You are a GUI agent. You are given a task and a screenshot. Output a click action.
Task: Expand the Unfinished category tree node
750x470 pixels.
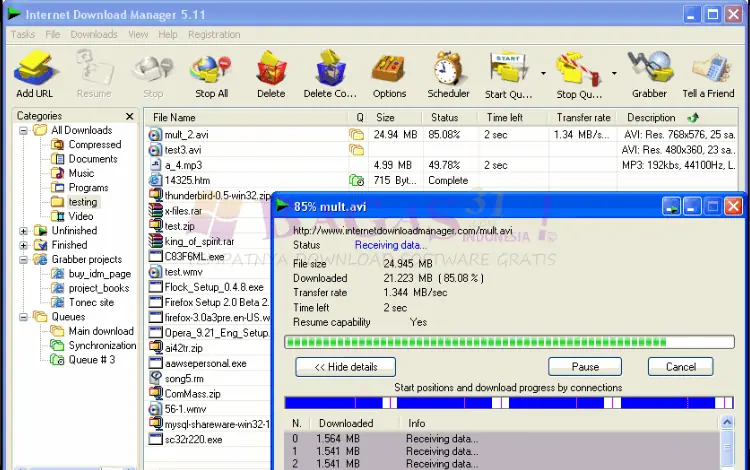coord(24,230)
